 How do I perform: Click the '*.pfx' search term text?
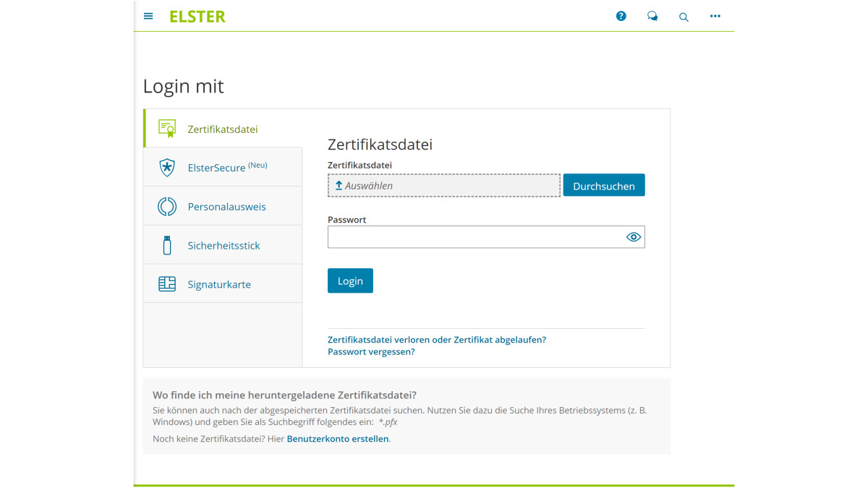(388, 422)
